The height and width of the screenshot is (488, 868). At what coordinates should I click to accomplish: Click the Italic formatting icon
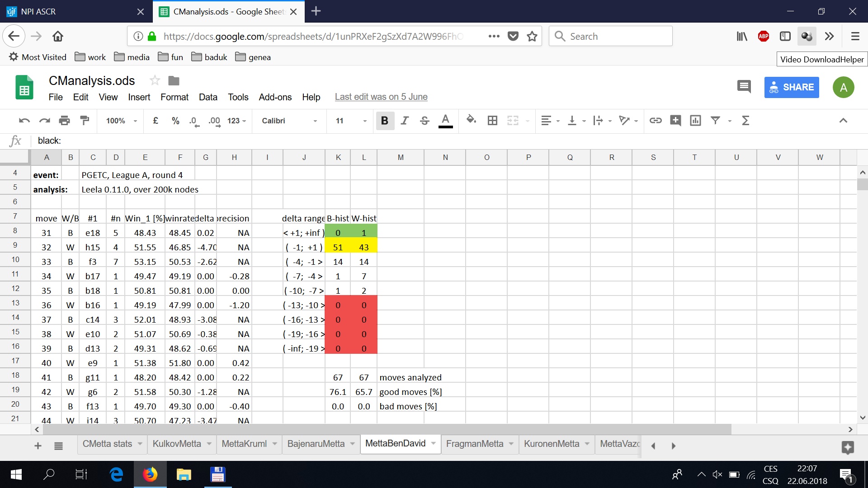point(404,120)
